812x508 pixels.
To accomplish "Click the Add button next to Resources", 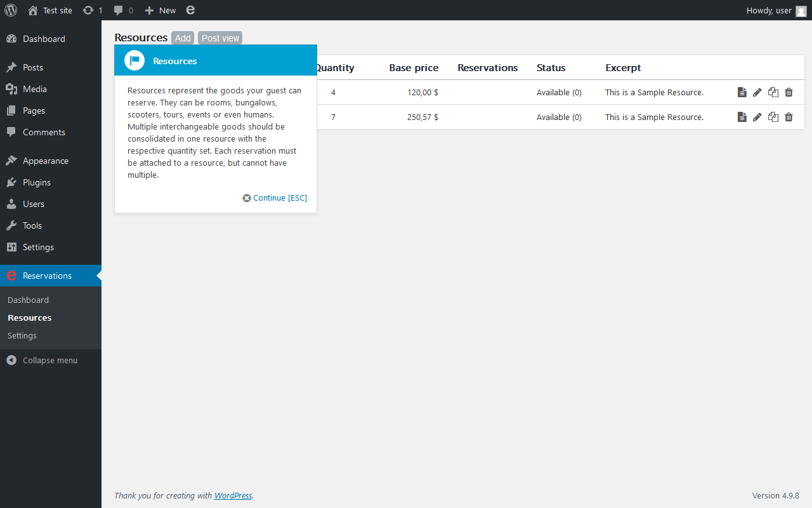I will pos(183,38).
